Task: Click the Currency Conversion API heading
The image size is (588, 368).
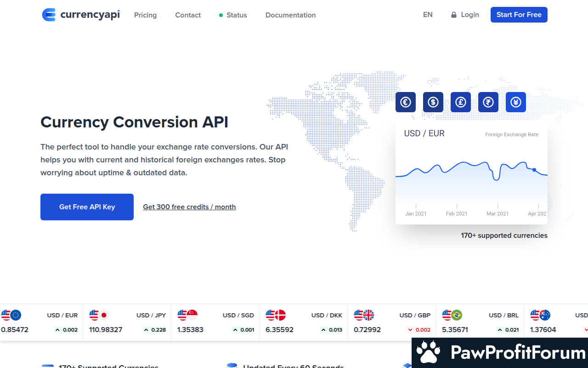Action: pos(134,122)
